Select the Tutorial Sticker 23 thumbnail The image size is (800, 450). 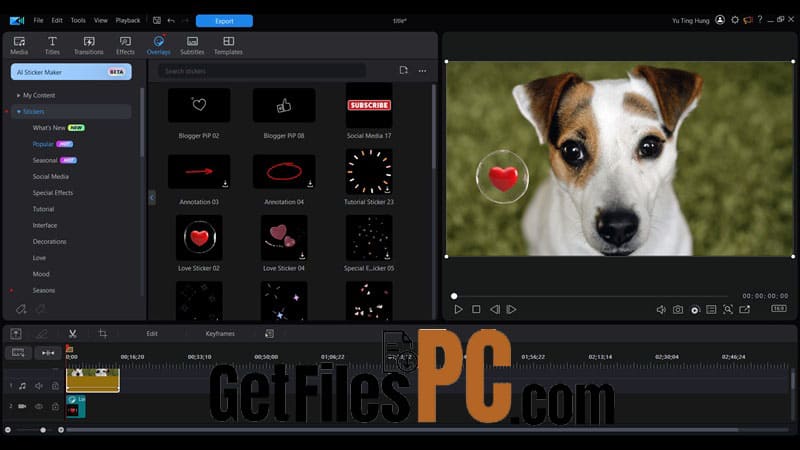(369, 171)
